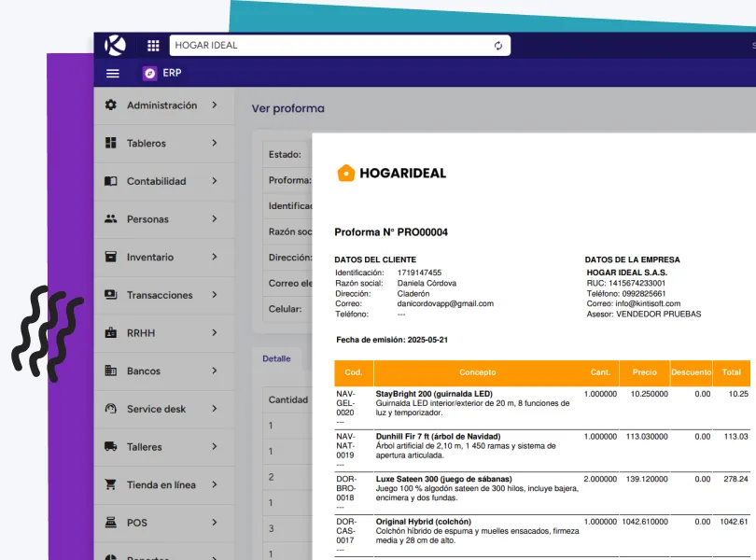Open the Service desk menu item
This screenshot has height=560, width=756.
click(156, 409)
